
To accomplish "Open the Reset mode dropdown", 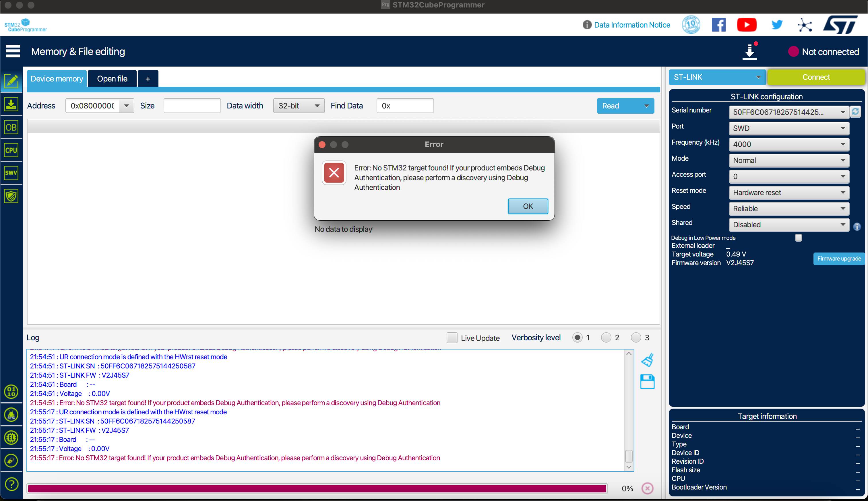I will (x=788, y=192).
